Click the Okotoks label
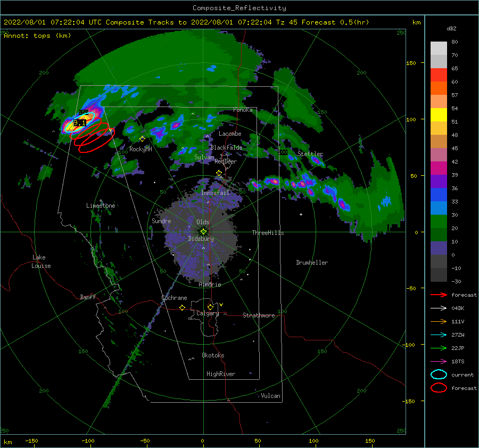 click(x=213, y=355)
